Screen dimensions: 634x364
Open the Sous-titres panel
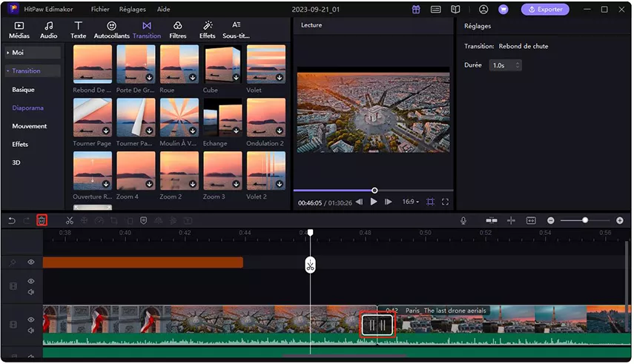[236, 30]
